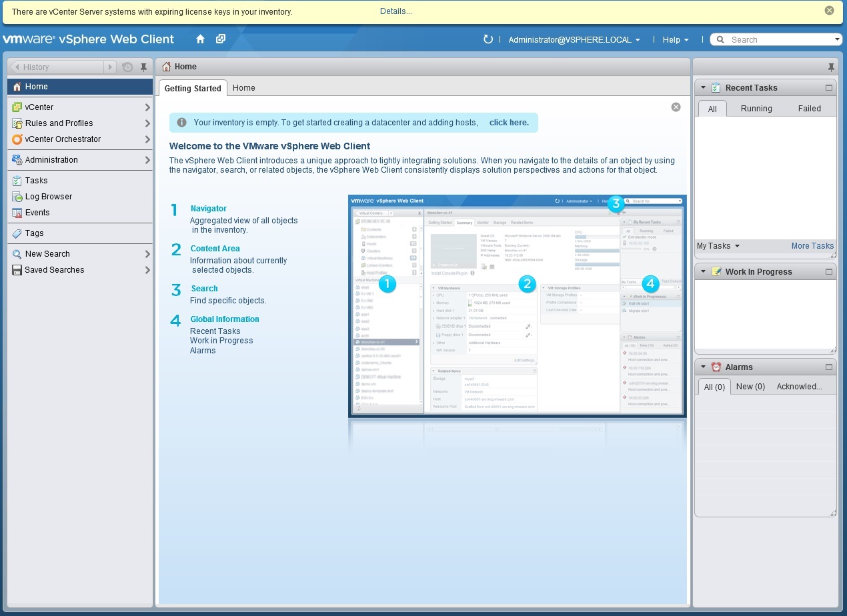
Task: Click the home icon in the header
Action: tap(200, 39)
